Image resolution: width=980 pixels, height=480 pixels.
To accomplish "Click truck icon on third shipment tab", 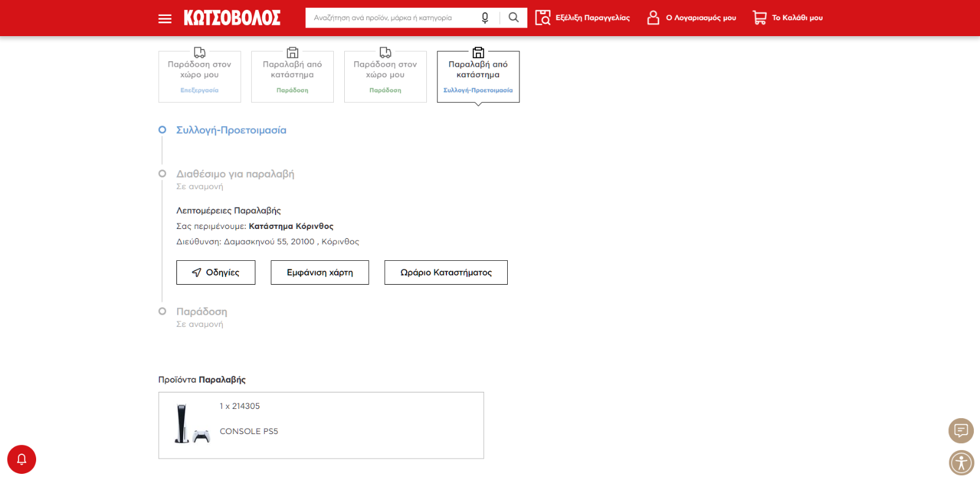I will point(385,53).
